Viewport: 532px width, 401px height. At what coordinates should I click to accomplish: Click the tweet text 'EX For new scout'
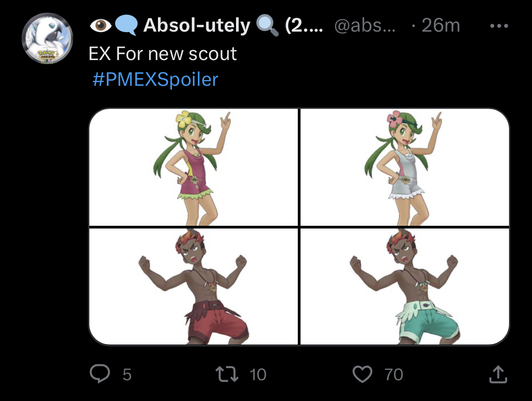(162, 54)
